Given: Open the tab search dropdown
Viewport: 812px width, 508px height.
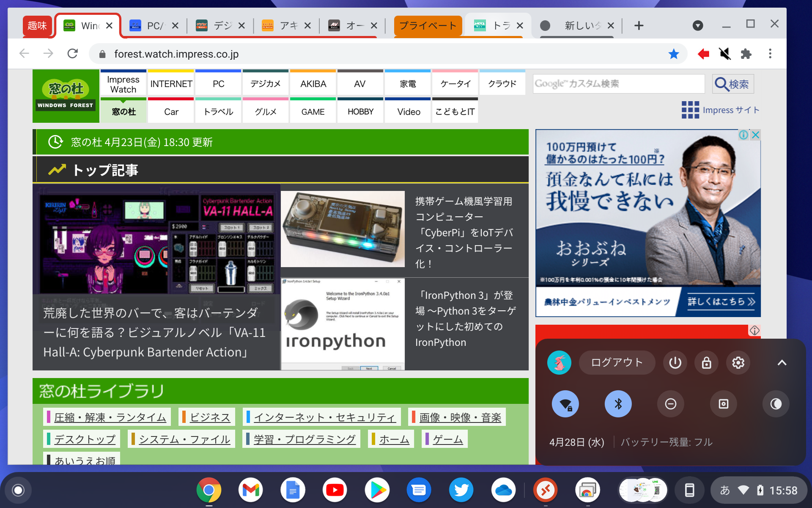Looking at the screenshot, I should (698, 25).
